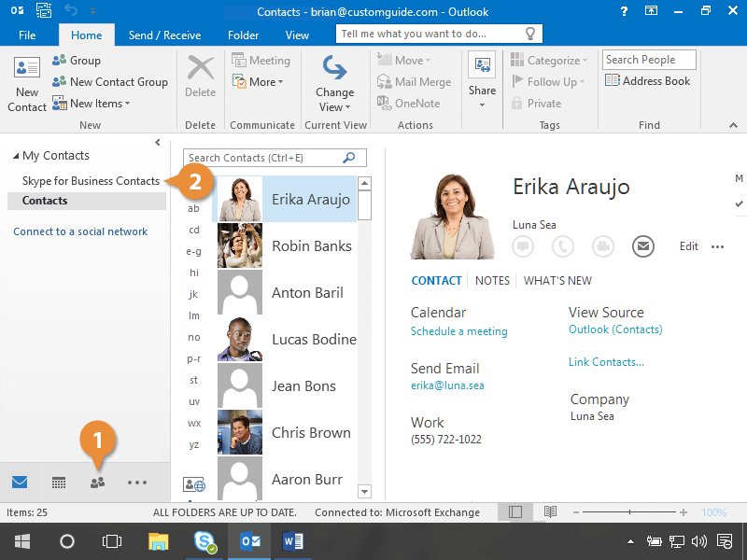The height and width of the screenshot is (560, 747).
Task: Switch to the NOTES tab
Action: click(492, 280)
